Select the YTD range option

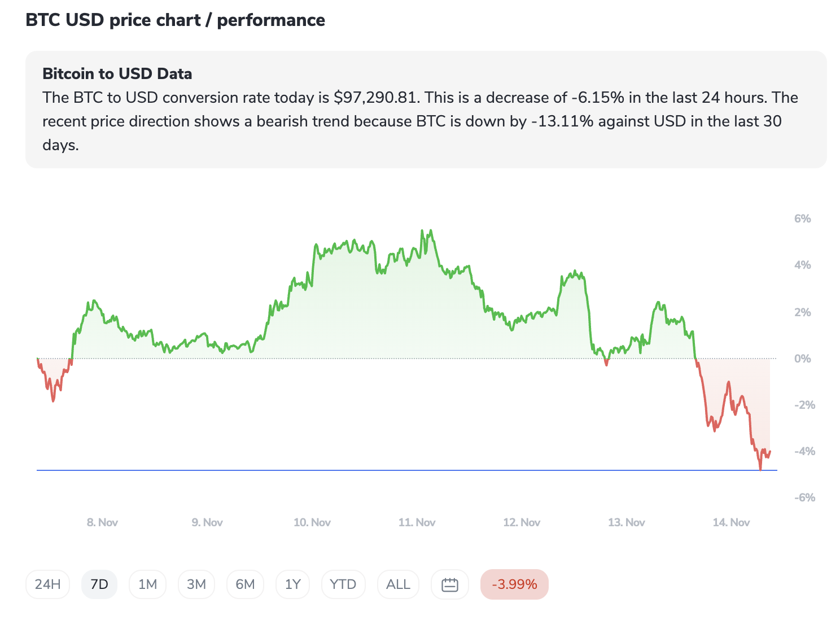[343, 584]
